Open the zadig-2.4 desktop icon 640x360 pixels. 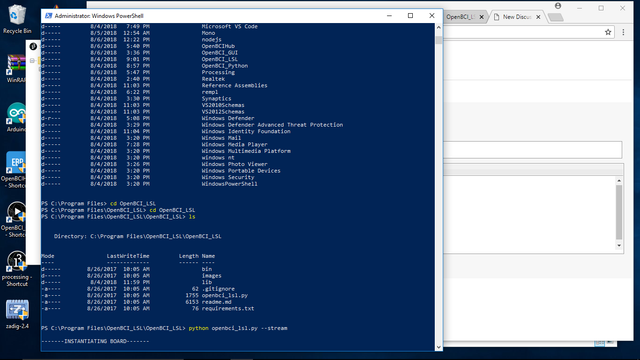click(17, 310)
